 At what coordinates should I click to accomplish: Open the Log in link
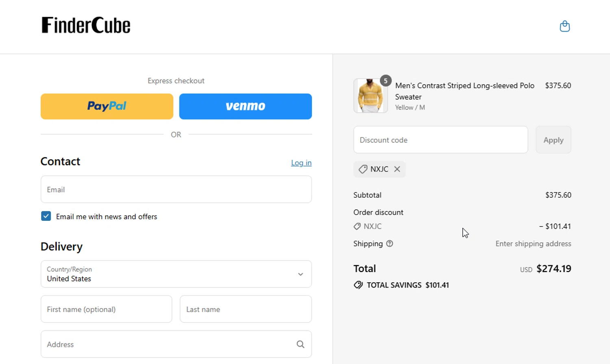[301, 163]
